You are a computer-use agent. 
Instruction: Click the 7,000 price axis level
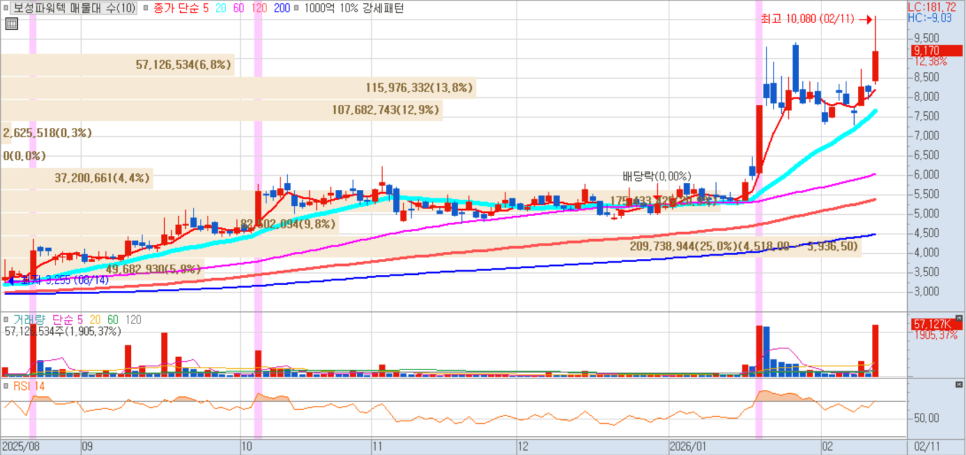(925, 135)
